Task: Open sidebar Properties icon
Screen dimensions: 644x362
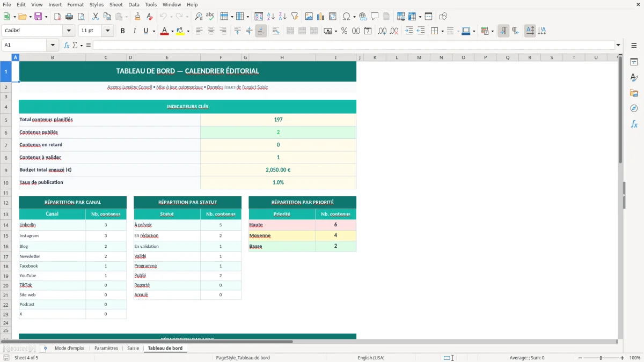Action: click(x=634, y=62)
